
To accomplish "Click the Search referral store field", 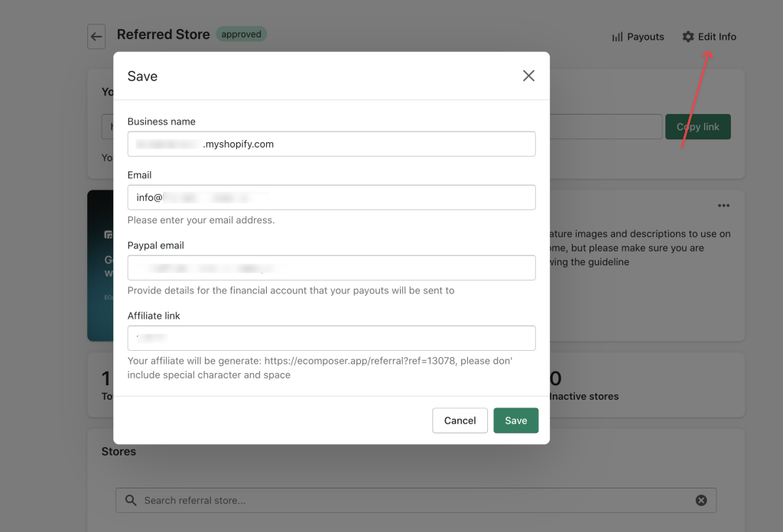I will [x=416, y=500].
